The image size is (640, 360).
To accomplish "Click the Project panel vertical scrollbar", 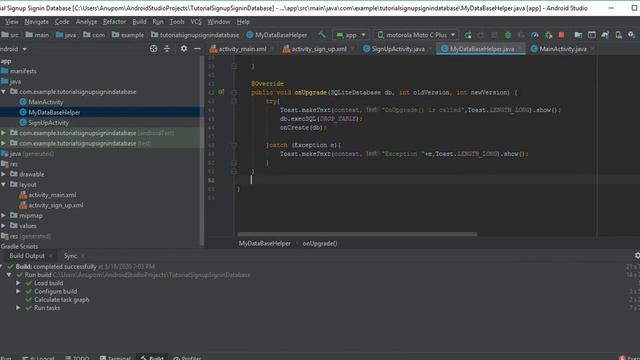I will tap(202, 151).
